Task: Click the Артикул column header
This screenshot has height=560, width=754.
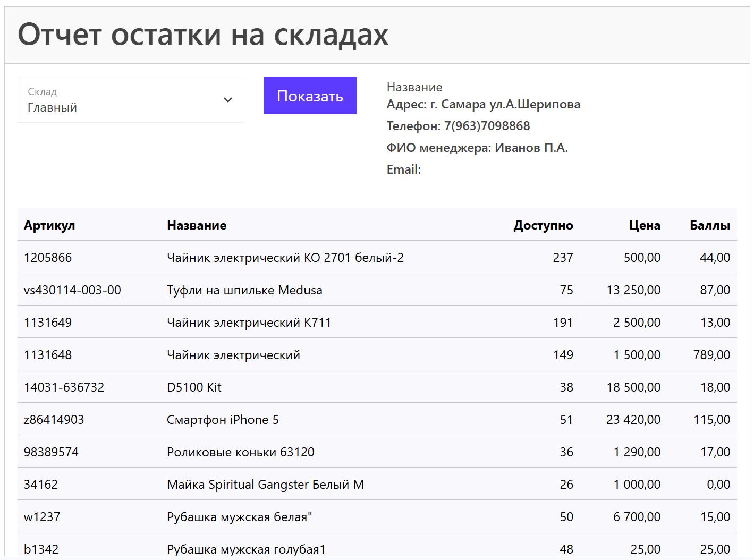Action: pyautogui.click(x=49, y=225)
